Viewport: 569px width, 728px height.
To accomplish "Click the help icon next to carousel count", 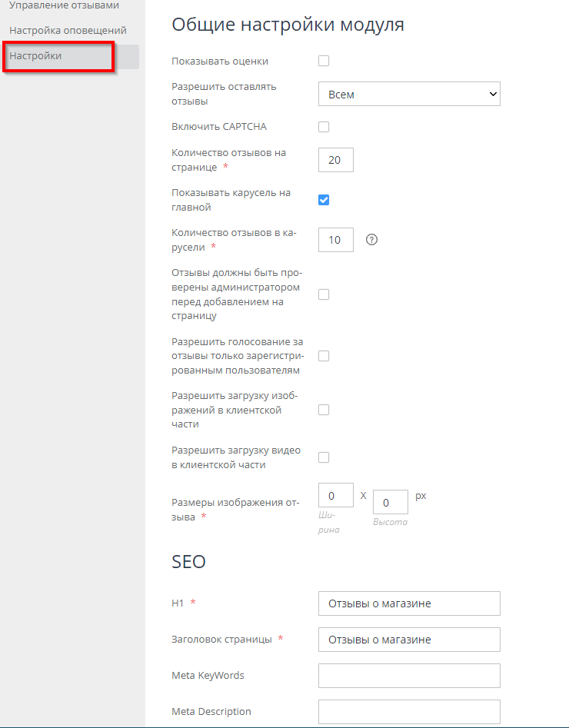I will click(x=372, y=240).
